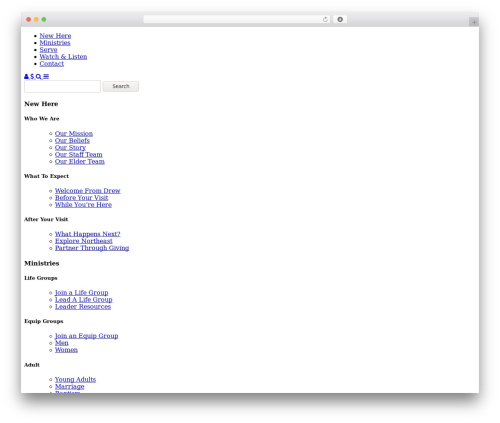Image resolution: width=500 pixels, height=423 pixels.
Task: Open the Welcome From Drew link
Action: [x=88, y=191]
